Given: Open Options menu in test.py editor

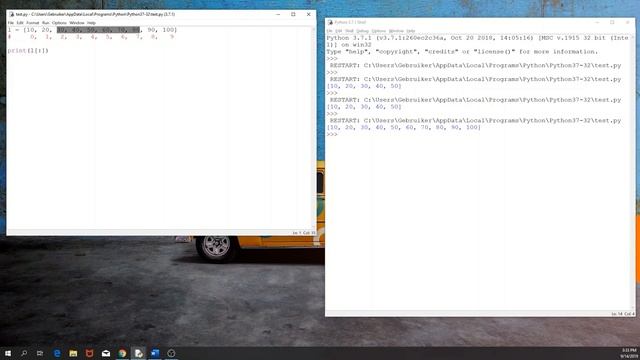Looking at the screenshot, I should (x=59, y=23).
